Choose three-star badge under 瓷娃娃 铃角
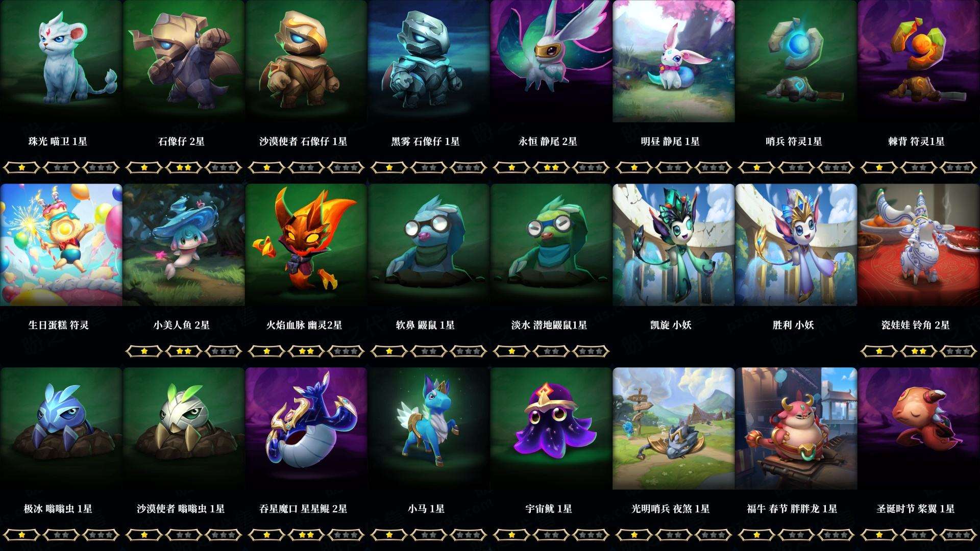Viewport: 980px width, 551px height. [959, 351]
